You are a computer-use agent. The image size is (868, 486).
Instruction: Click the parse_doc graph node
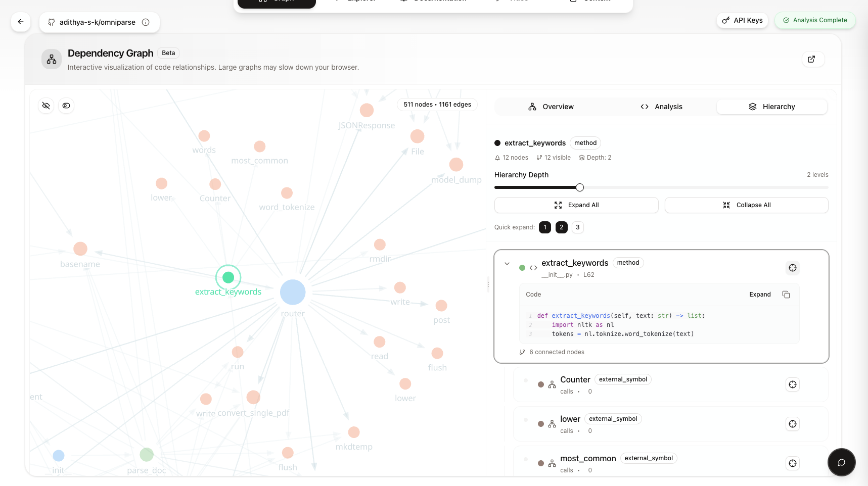(x=147, y=455)
